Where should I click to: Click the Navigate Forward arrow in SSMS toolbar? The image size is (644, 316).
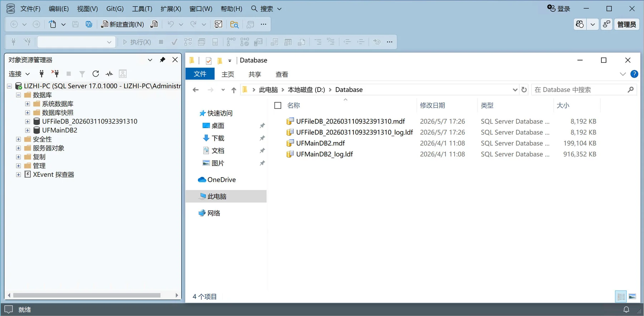click(x=36, y=24)
